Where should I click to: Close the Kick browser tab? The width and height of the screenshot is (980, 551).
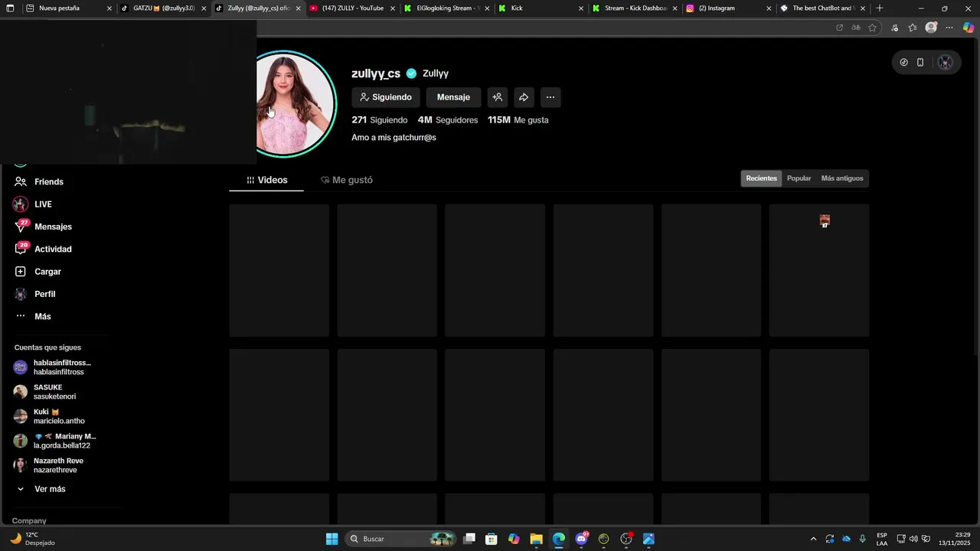[580, 8]
